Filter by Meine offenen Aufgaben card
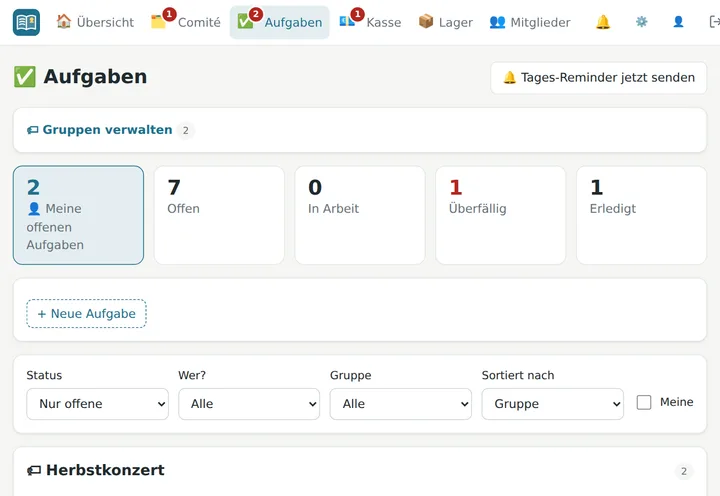 click(x=79, y=215)
